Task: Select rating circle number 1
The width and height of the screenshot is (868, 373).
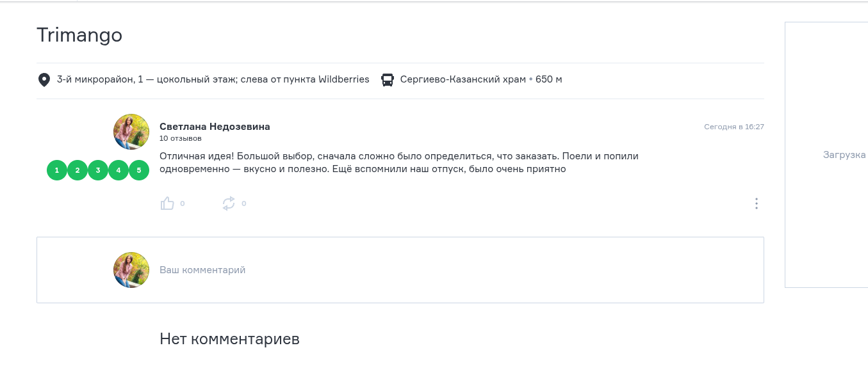Action: point(57,170)
